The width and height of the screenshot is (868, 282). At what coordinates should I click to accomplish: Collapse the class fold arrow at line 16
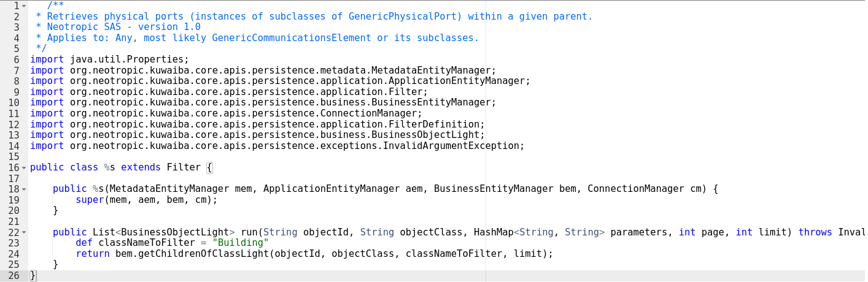(x=24, y=167)
